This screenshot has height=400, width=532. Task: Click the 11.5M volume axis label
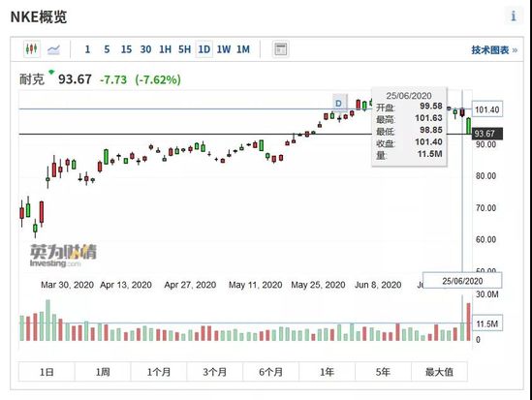(x=487, y=323)
